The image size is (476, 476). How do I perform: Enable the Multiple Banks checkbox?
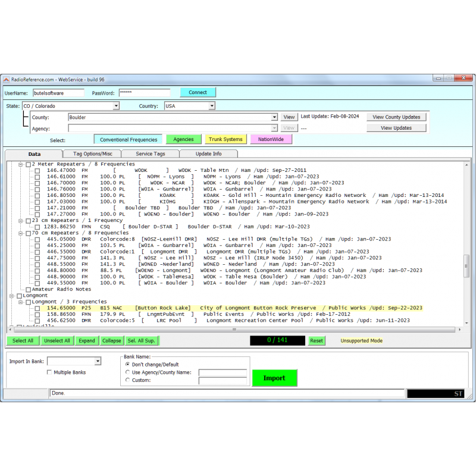(x=49, y=372)
